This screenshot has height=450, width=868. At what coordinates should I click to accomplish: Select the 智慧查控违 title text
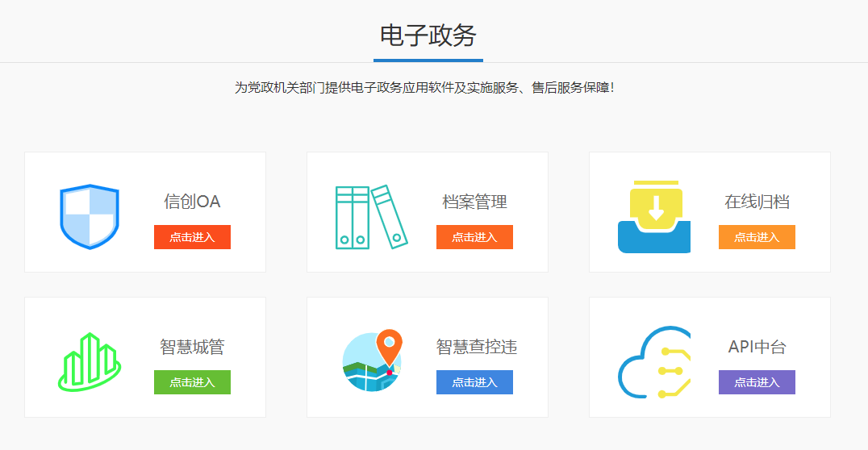pos(476,347)
